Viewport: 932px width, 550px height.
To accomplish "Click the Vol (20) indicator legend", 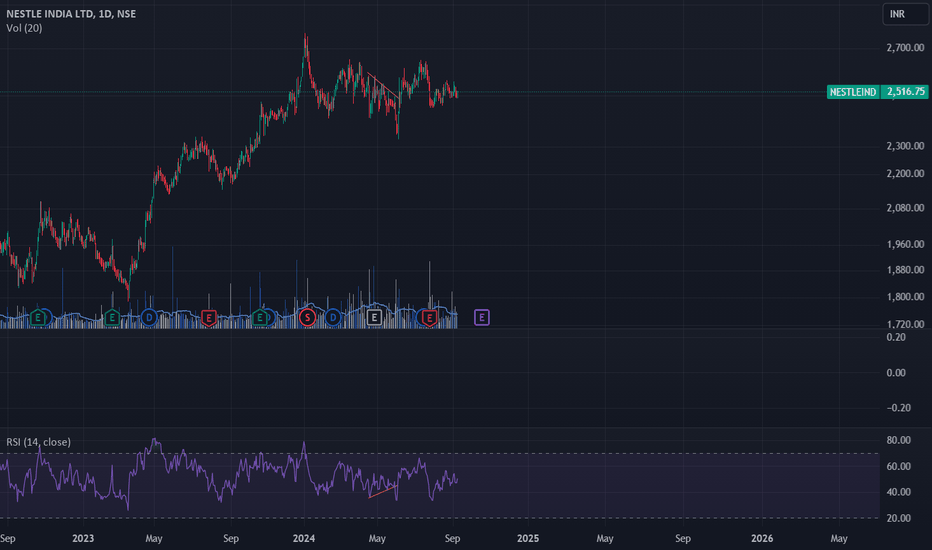I will [24, 28].
